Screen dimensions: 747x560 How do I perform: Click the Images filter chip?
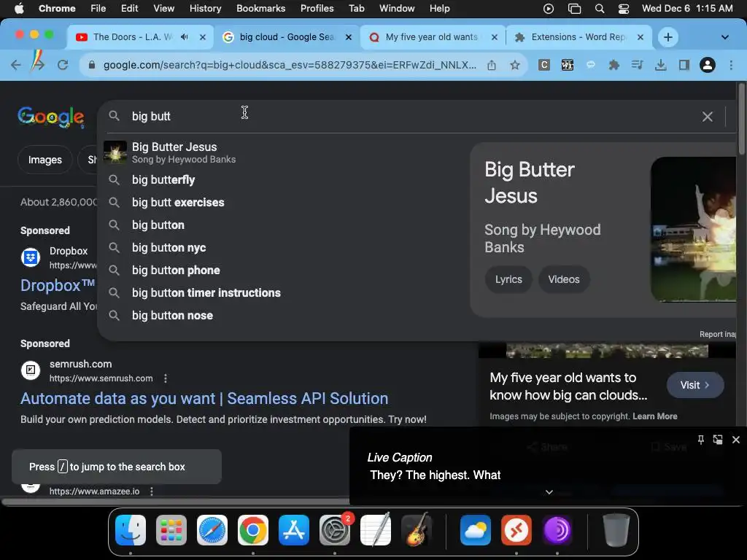tap(44, 160)
